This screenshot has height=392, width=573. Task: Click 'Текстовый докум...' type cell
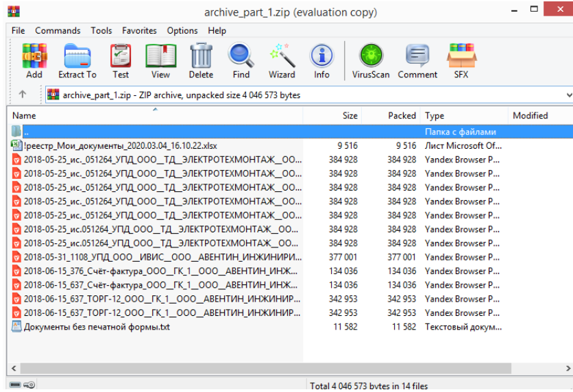[x=463, y=327]
